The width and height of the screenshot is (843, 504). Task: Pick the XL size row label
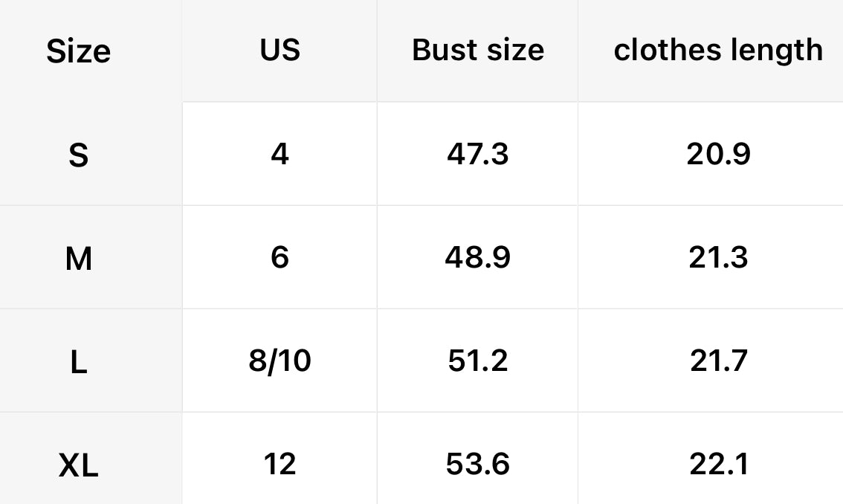pyautogui.click(x=78, y=466)
